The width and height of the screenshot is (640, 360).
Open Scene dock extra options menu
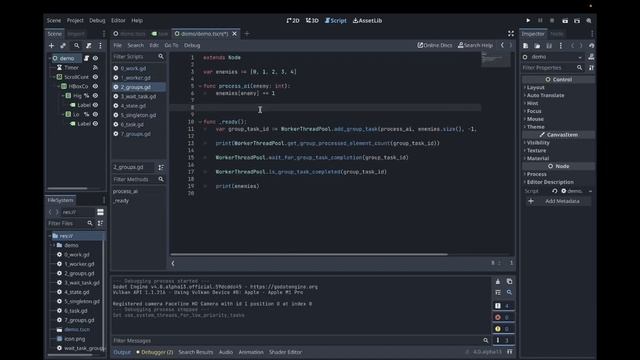pos(100,46)
